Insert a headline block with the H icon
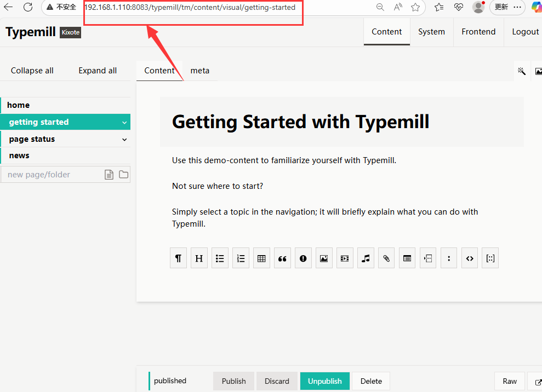 click(x=199, y=258)
